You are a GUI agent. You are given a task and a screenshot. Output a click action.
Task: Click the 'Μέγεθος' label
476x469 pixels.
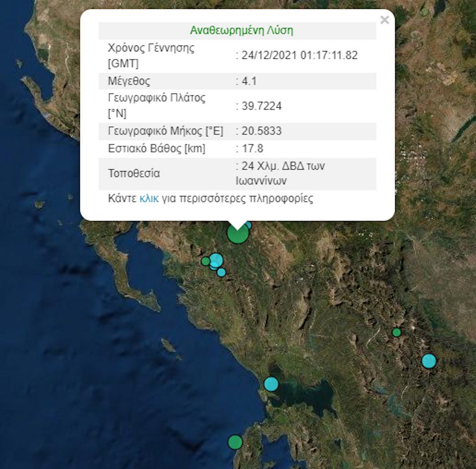[x=129, y=81]
